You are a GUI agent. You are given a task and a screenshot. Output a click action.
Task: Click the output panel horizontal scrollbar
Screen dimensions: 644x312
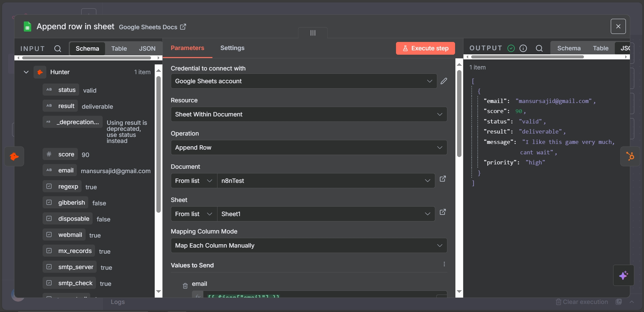coord(527,57)
